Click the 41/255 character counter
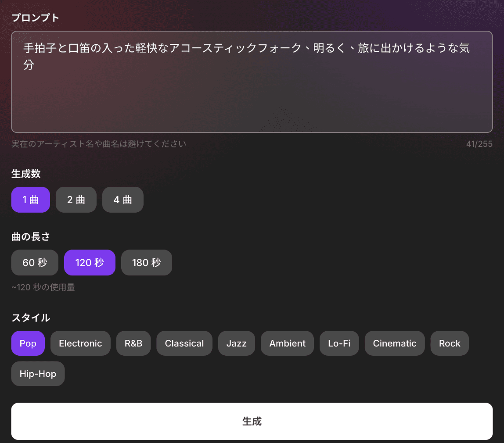Screen dimensions: 504x443 click(479, 144)
